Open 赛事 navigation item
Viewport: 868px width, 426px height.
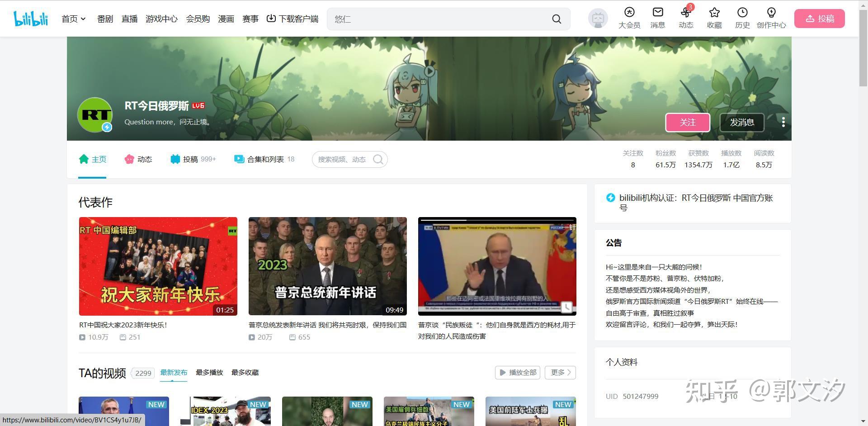click(x=250, y=19)
